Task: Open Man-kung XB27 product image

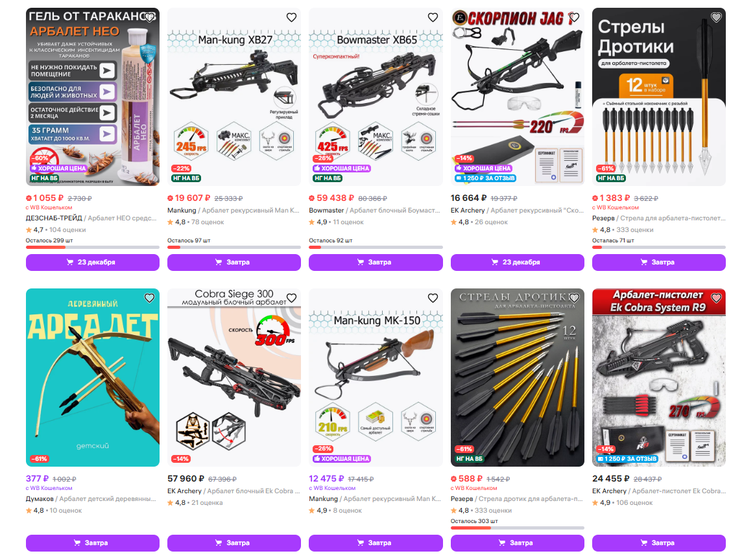Action: (x=234, y=97)
